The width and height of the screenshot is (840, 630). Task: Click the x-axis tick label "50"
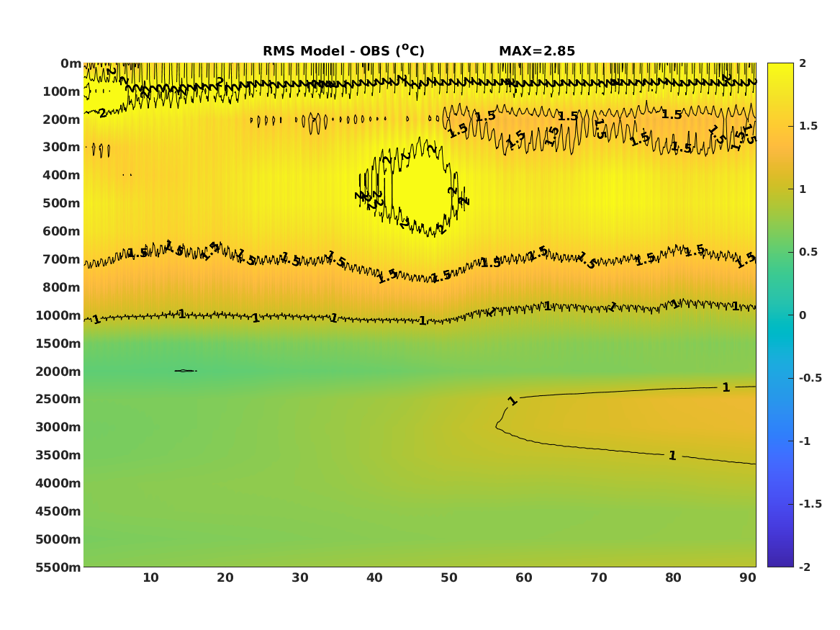click(449, 577)
